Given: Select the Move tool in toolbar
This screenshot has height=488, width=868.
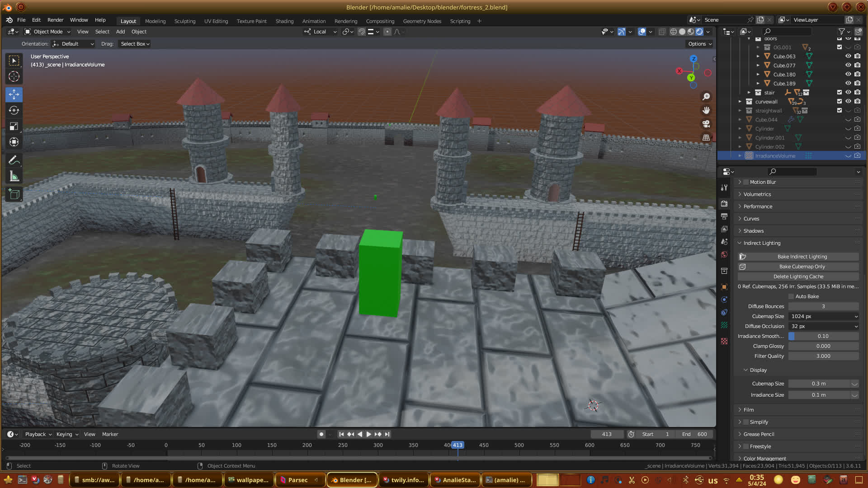Looking at the screenshot, I should click(14, 94).
